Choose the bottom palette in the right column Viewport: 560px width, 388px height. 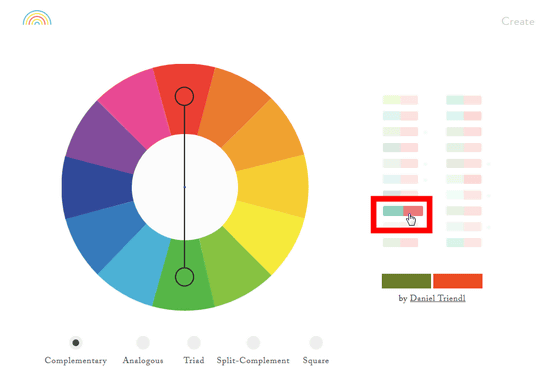point(464,243)
